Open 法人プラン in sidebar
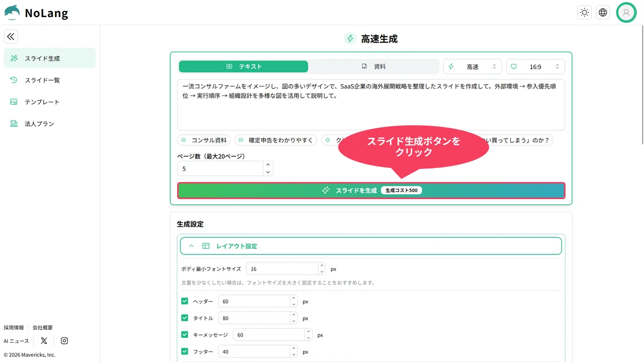This screenshot has width=644, height=362. pos(50,123)
